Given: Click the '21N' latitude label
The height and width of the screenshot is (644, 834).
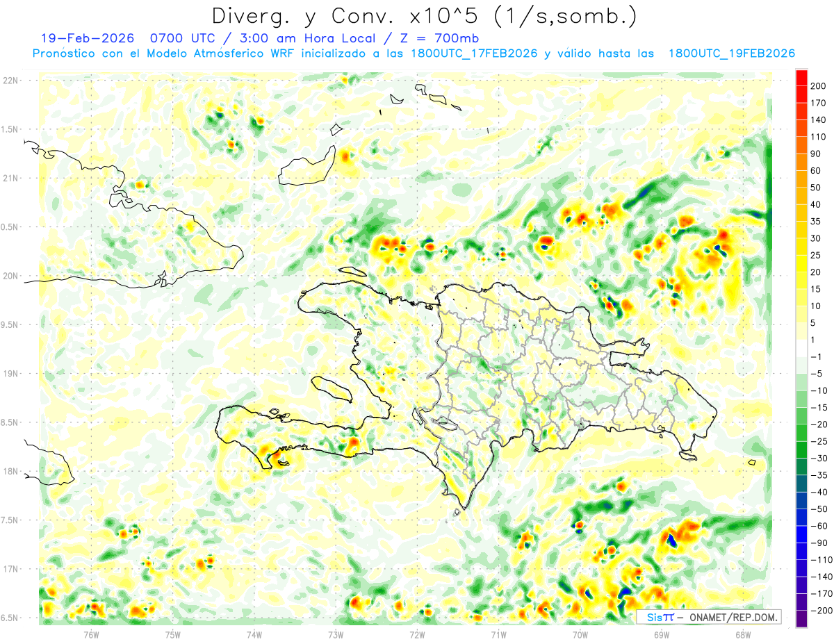Looking at the screenshot, I should pos(11,178).
